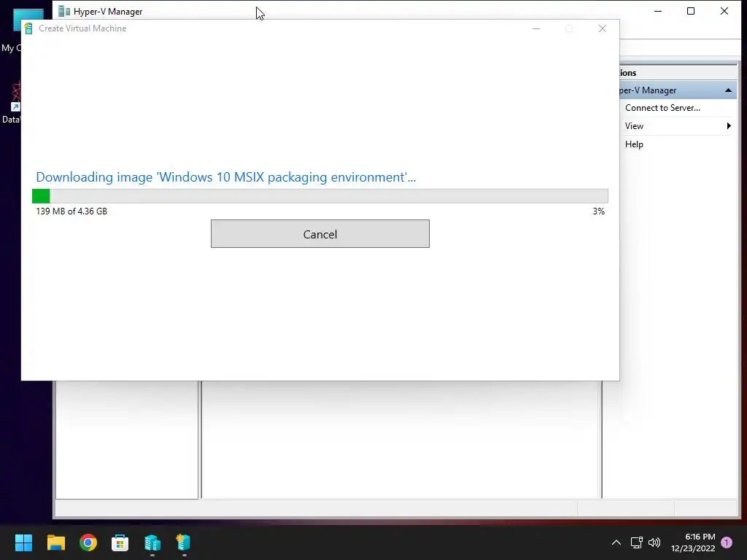Close the Create Virtual Machine dialog
Image resolution: width=747 pixels, height=560 pixels.
602,28
